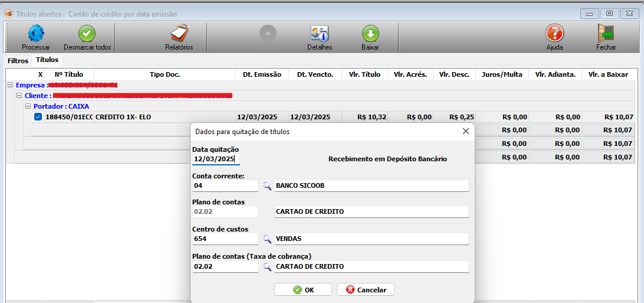Click magnifier search beside Conta corrente
Viewport: 644px width, 303px height.
tap(267, 186)
